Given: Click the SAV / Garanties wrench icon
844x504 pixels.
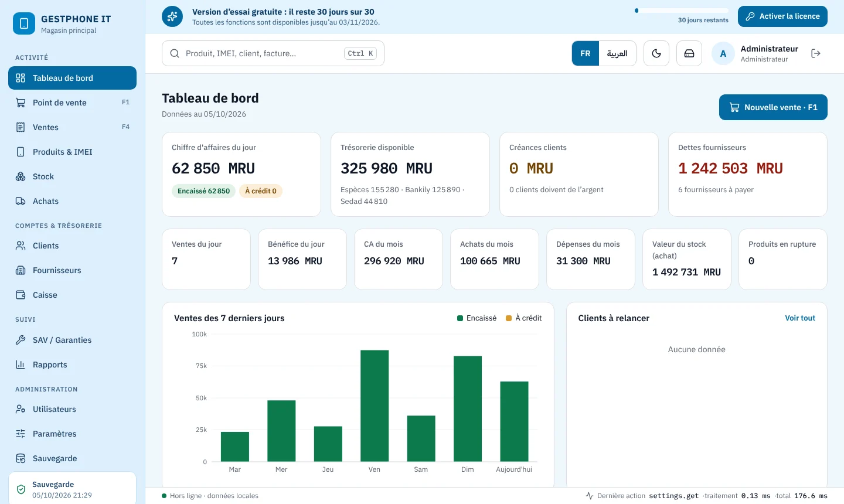Looking at the screenshot, I should coord(21,340).
